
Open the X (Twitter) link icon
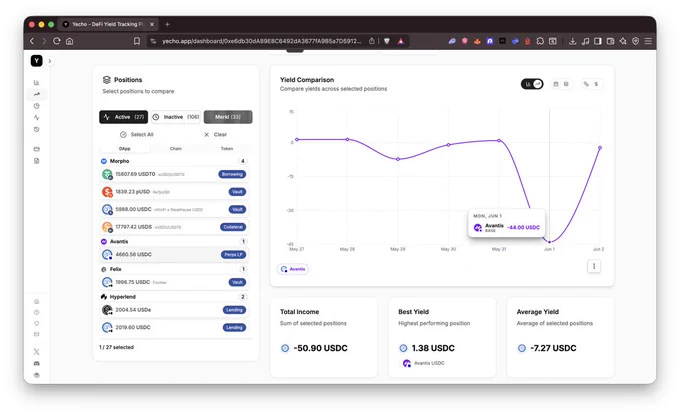(x=36, y=352)
